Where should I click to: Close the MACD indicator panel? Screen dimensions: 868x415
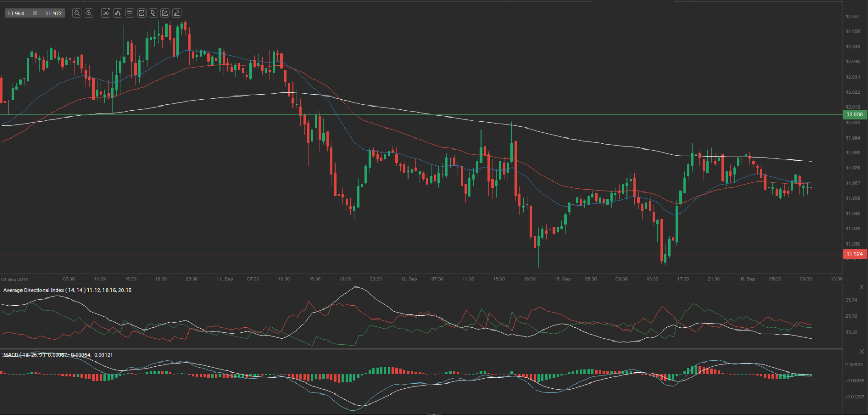click(x=861, y=352)
